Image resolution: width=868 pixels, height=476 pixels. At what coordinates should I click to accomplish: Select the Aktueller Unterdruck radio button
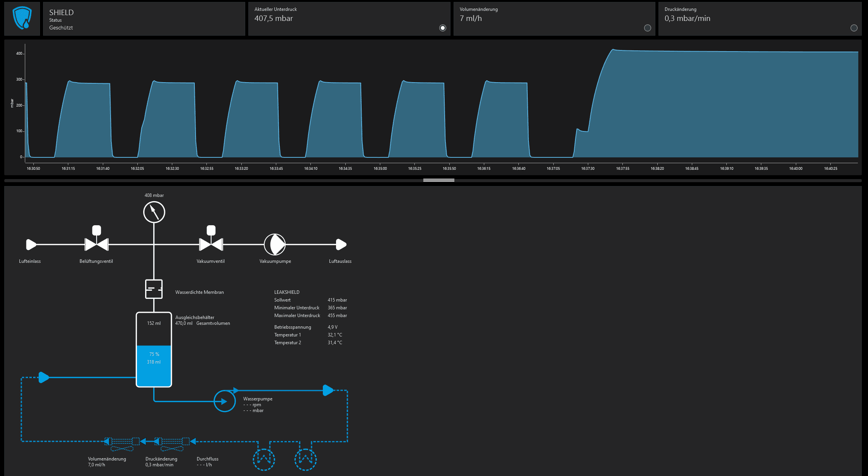click(x=443, y=28)
